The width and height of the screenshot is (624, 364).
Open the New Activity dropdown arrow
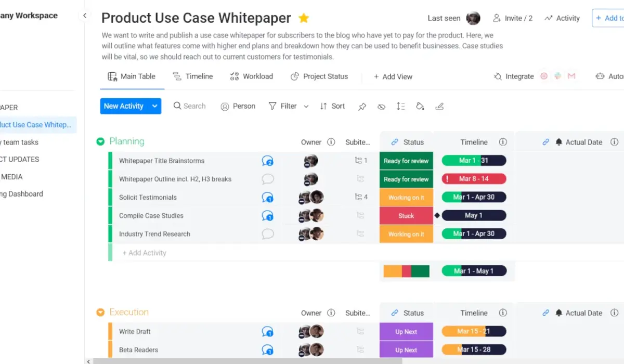(154, 106)
